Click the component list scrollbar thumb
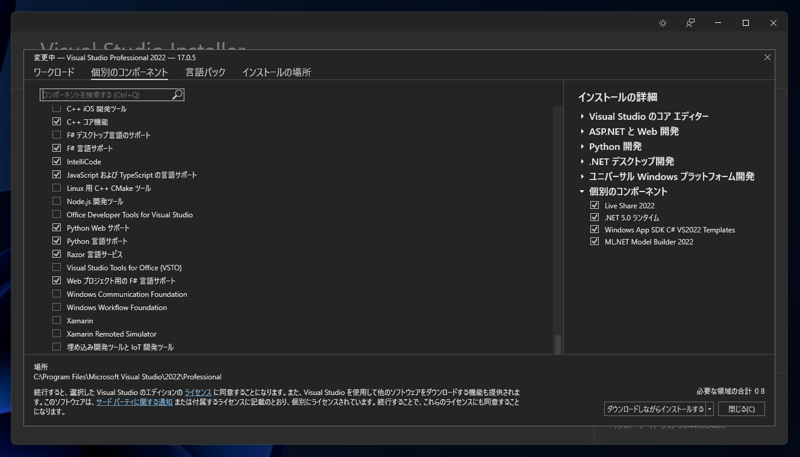This screenshot has height=457, width=800. (558, 344)
